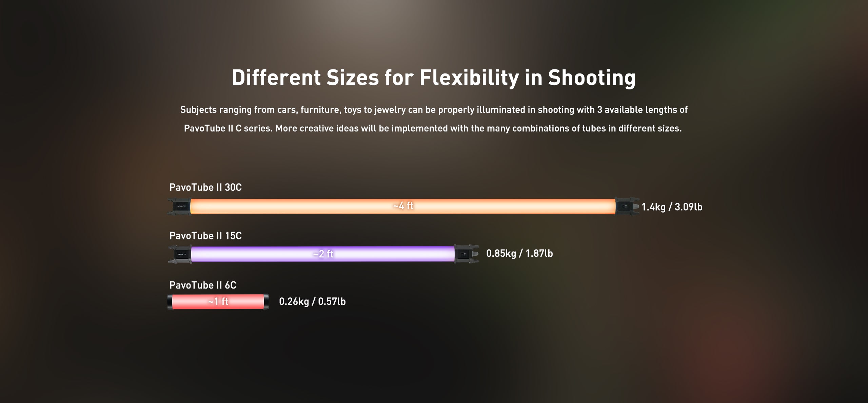Image resolution: width=868 pixels, height=403 pixels.
Task: Click the description line starting with "PavoTube II C series"
Action: [433, 128]
